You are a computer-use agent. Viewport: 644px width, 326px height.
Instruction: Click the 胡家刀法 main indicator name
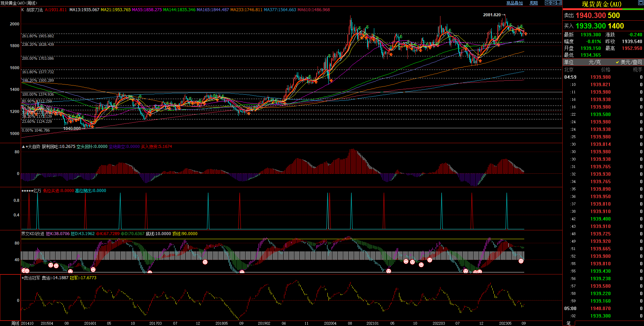click(35, 10)
